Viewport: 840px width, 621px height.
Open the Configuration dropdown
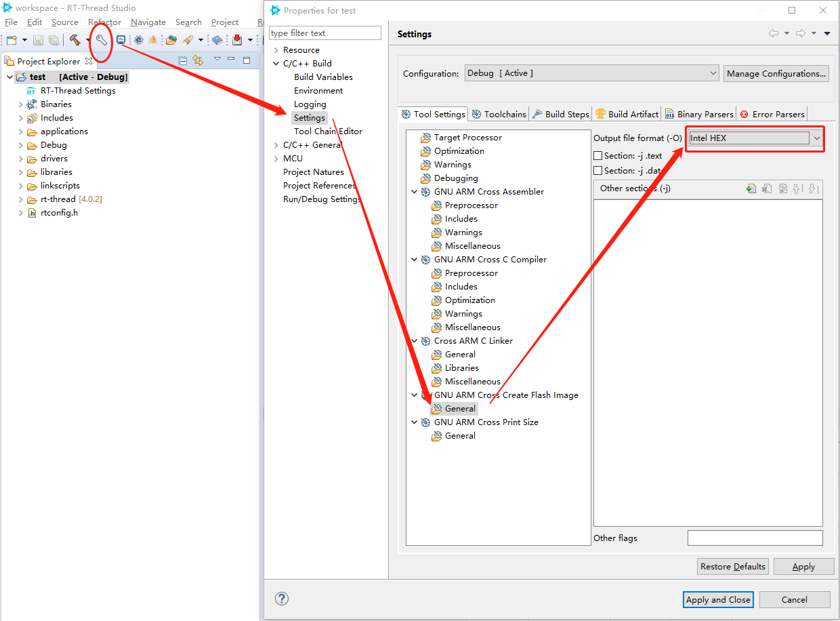tap(591, 73)
